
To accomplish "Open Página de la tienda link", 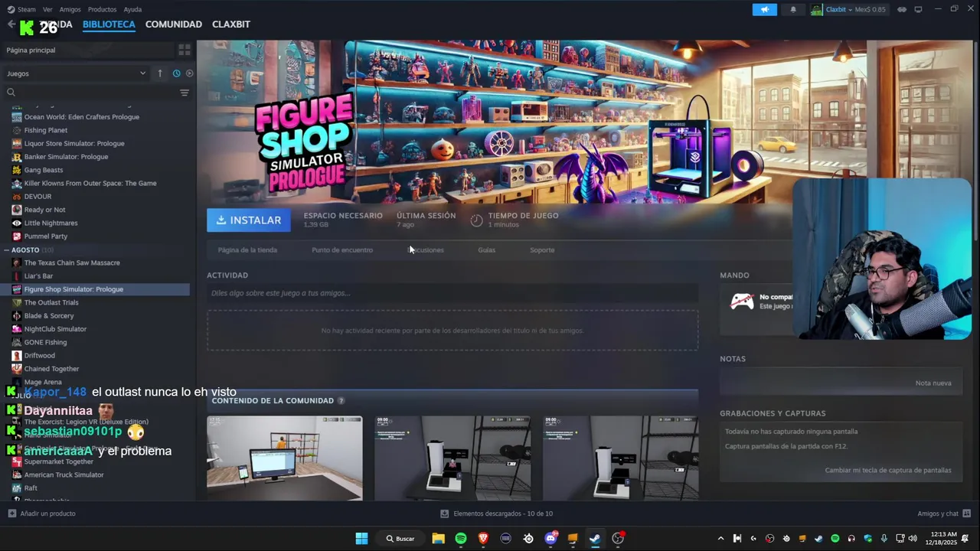I will (247, 250).
